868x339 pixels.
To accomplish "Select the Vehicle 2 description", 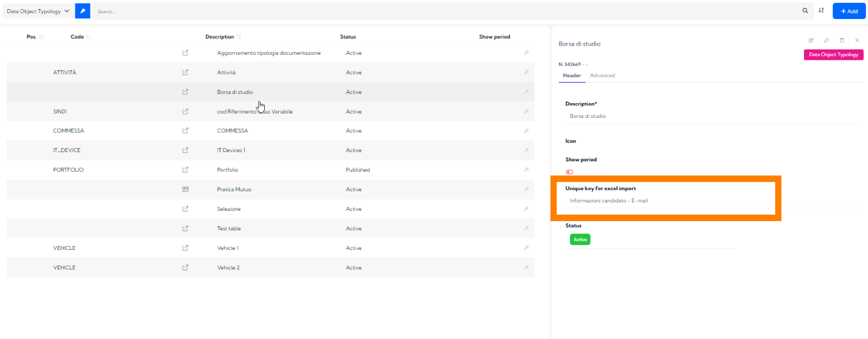I will tap(228, 267).
